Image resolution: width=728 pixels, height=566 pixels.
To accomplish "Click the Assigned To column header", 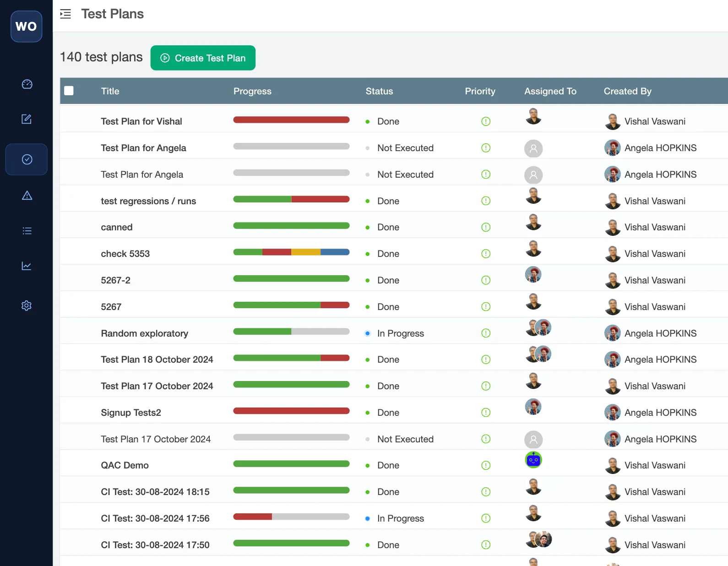I will (x=550, y=91).
